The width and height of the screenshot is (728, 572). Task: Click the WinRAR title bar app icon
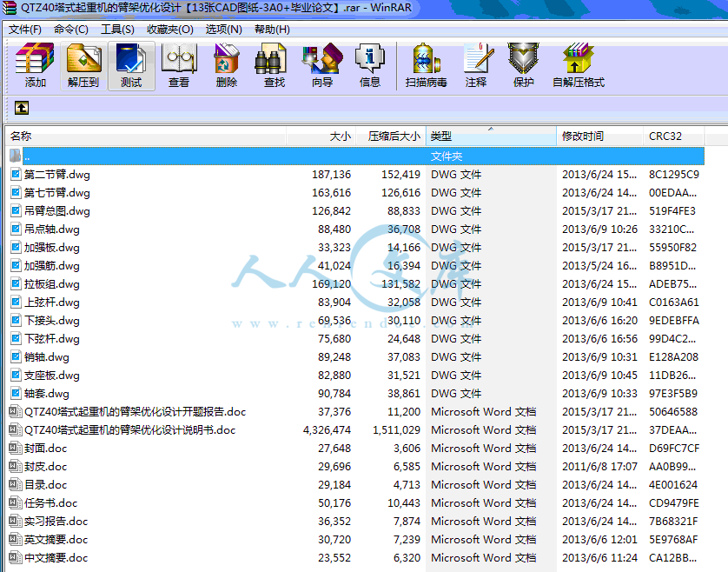10,8
